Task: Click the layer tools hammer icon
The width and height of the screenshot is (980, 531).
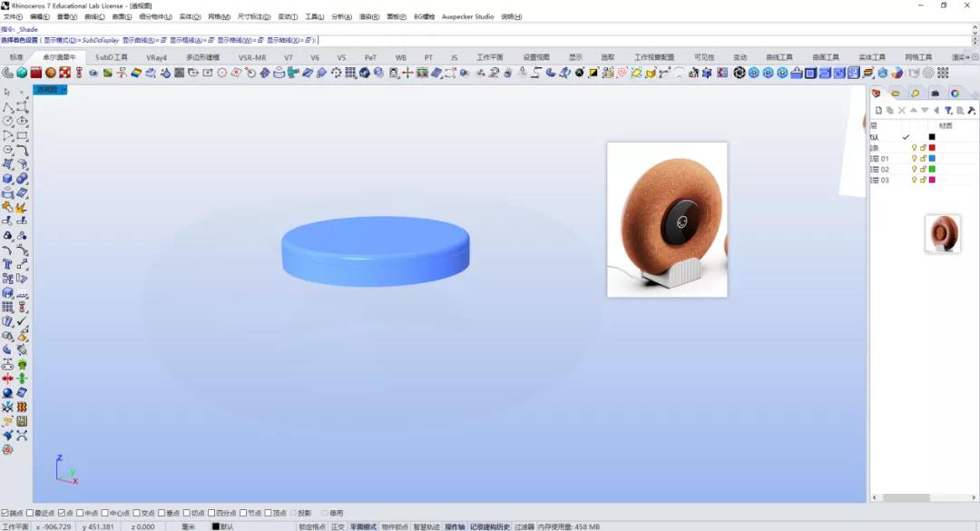Action: [971, 110]
